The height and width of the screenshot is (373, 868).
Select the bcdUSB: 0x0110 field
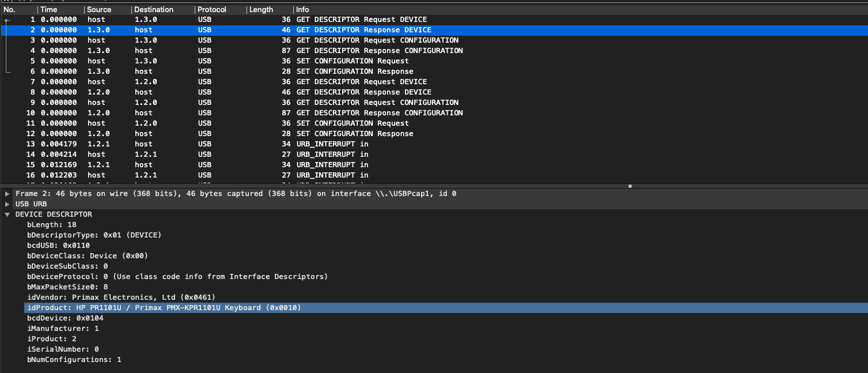58,246
